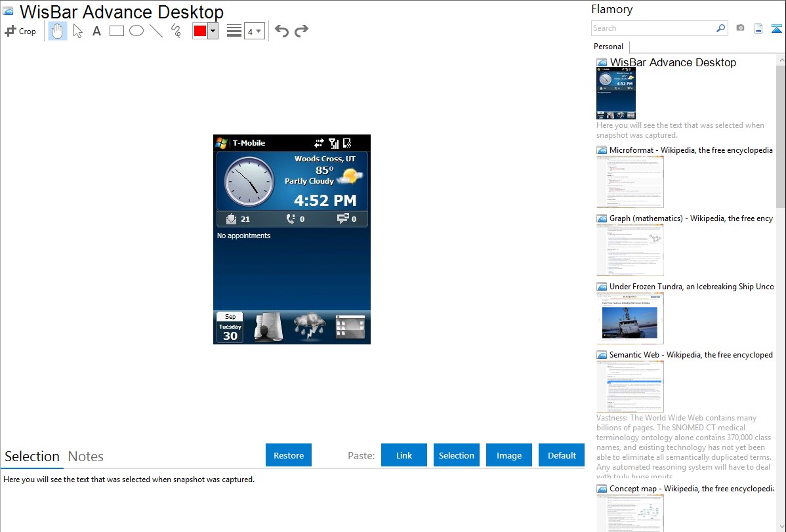Click the Microformat - Wikipedia title text
The width and height of the screenshot is (786, 532).
click(691, 150)
